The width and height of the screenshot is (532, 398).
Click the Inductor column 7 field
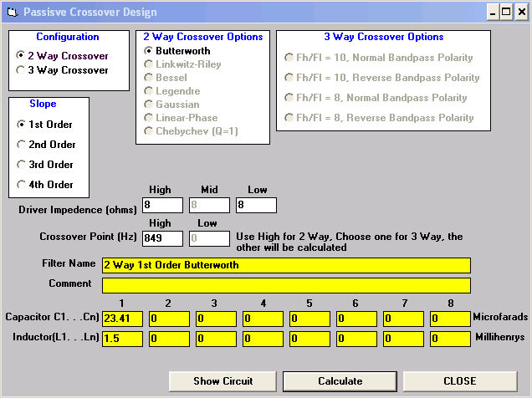click(403, 339)
